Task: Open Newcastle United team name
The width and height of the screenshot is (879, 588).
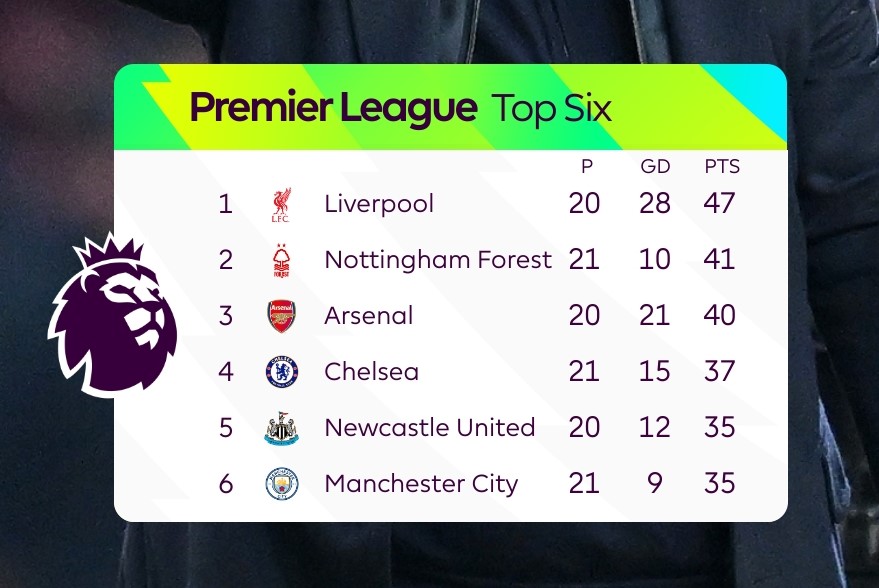Action: pos(429,428)
